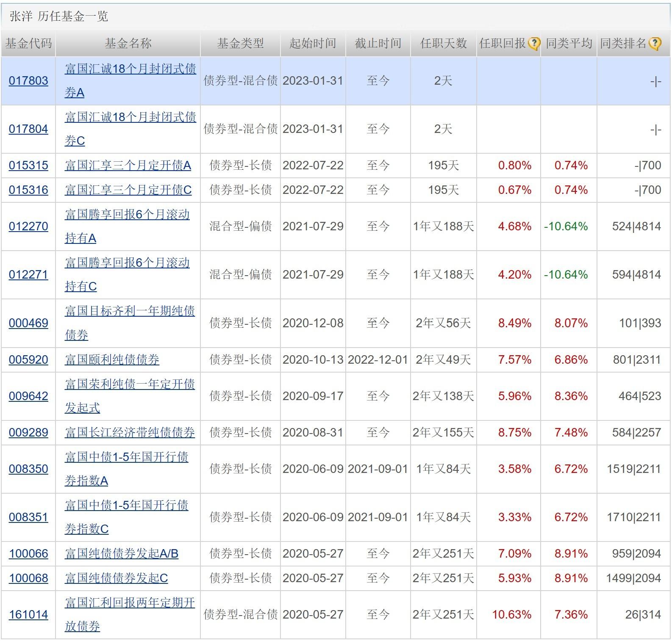
Task: Open fund code 008350 link
Action: click(x=28, y=469)
